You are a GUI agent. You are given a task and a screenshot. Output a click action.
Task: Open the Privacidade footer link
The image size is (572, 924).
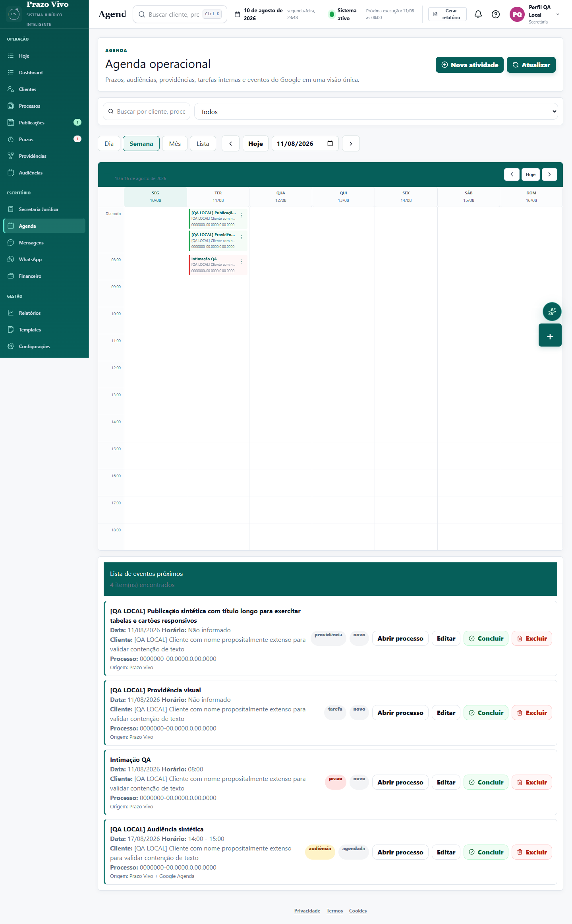307,911
